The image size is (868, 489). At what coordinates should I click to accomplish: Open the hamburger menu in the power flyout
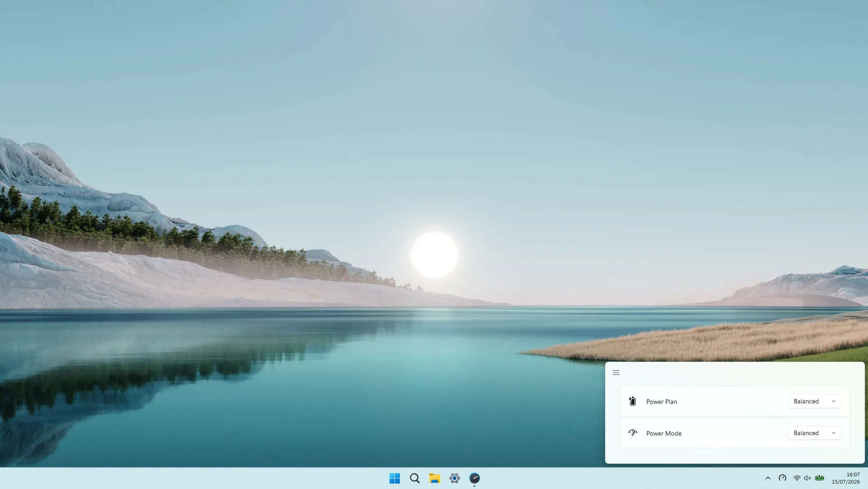(x=616, y=373)
